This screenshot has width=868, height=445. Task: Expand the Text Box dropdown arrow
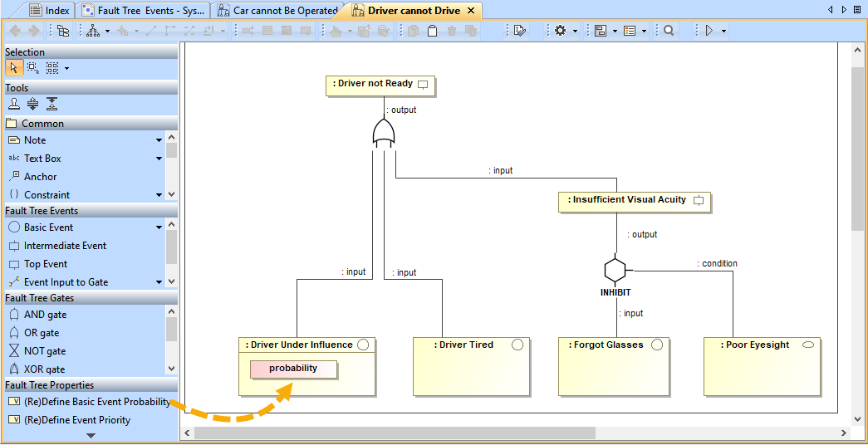pos(159,159)
